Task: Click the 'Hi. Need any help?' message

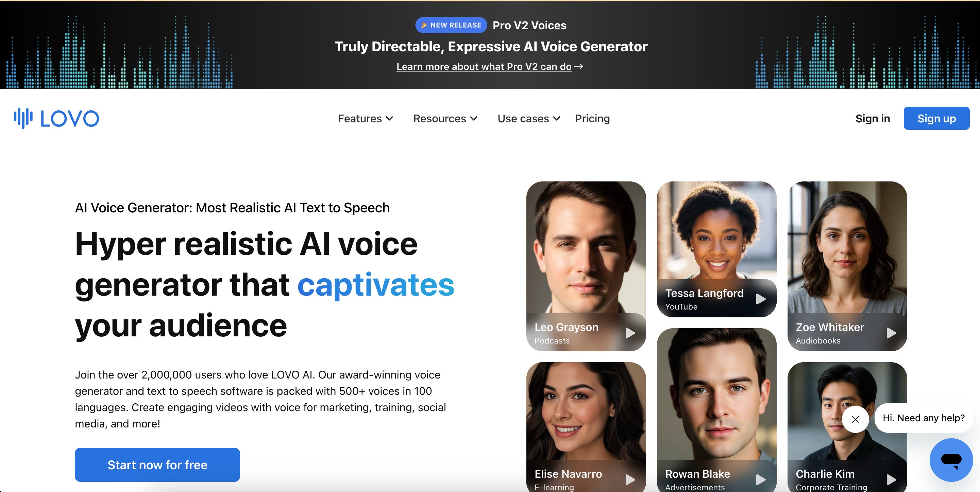Action: pyautogui.click(x=923, y=418)
